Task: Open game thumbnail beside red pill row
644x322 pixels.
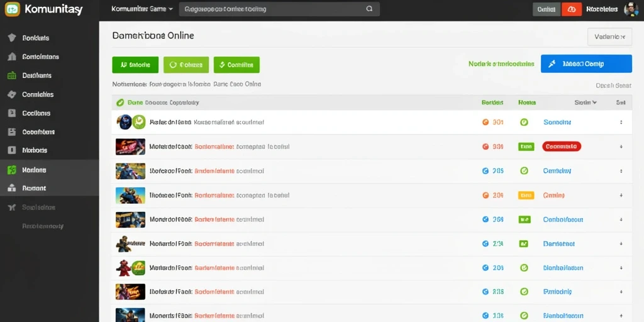Action: (131, 146)
